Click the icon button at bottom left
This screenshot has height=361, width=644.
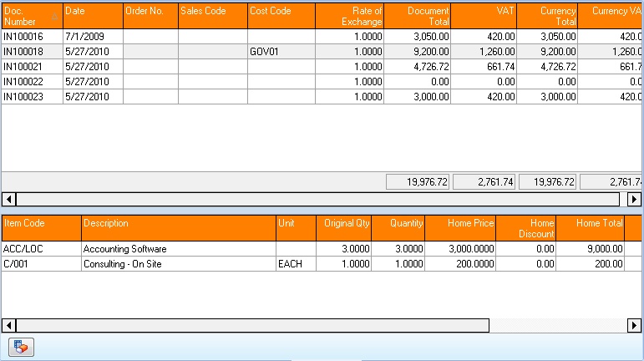tap(21, 347)
